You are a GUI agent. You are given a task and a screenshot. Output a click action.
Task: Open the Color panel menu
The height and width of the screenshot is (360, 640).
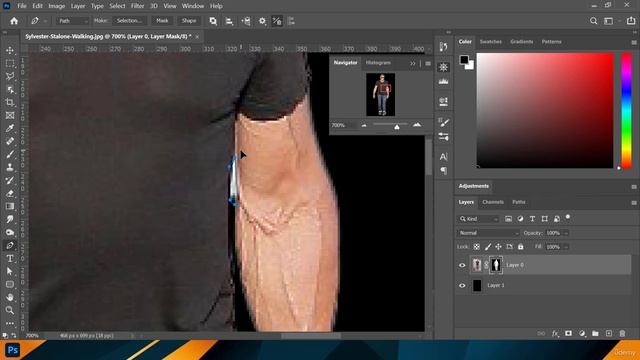(634, 42)
